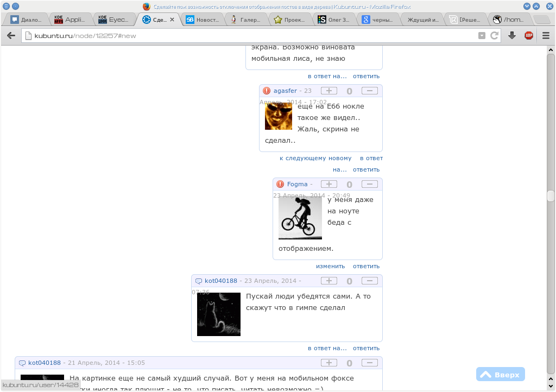
Task: Switch to the Проек... tab
Action: (290, 20)
